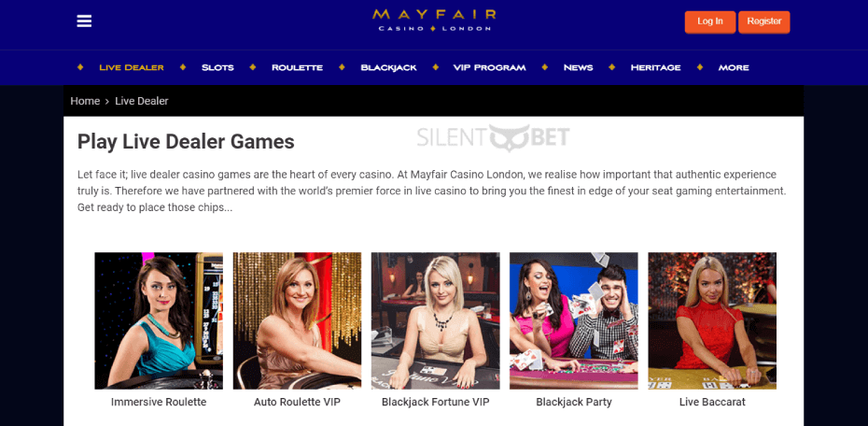The height and width of the screenshot is (426, 868).
Task: Open the Live Dealer menu item
Action: tap(132, 67)
